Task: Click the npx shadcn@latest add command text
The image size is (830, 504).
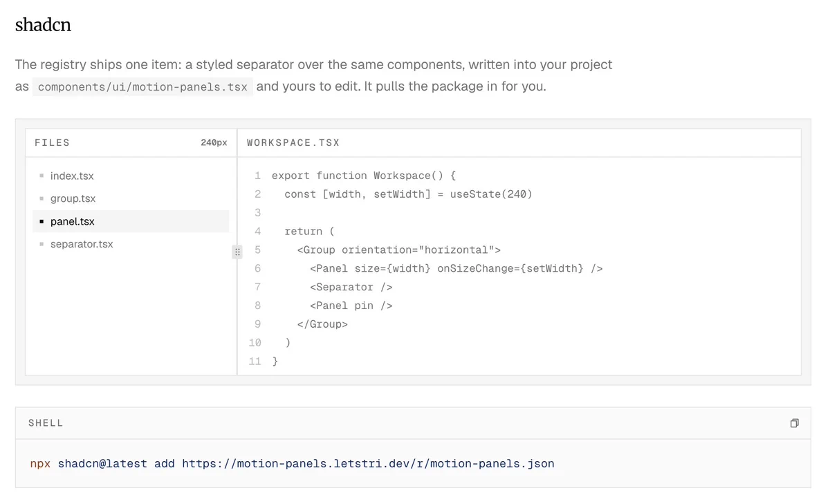Action: [292, 463]
